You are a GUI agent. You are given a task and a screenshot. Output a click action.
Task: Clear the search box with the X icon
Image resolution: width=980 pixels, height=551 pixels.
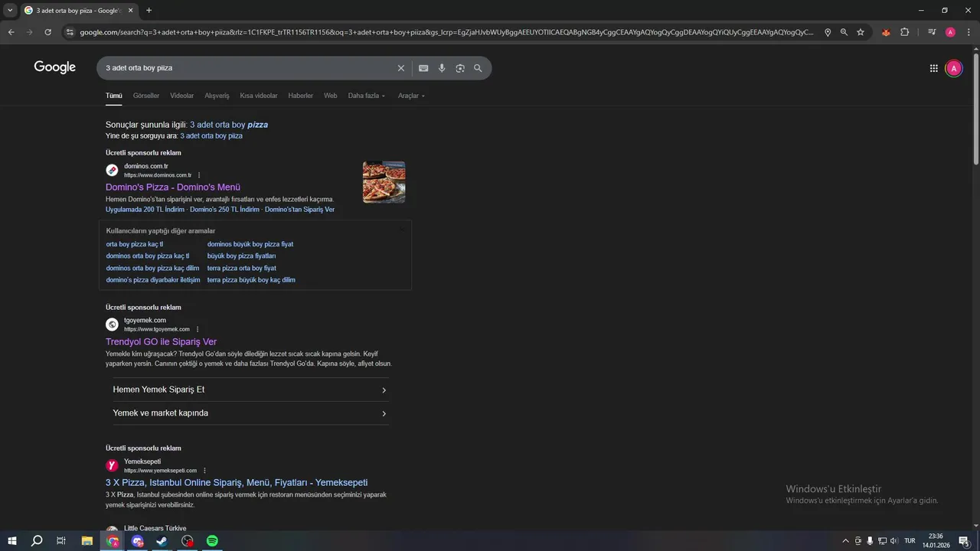point(400,68)
